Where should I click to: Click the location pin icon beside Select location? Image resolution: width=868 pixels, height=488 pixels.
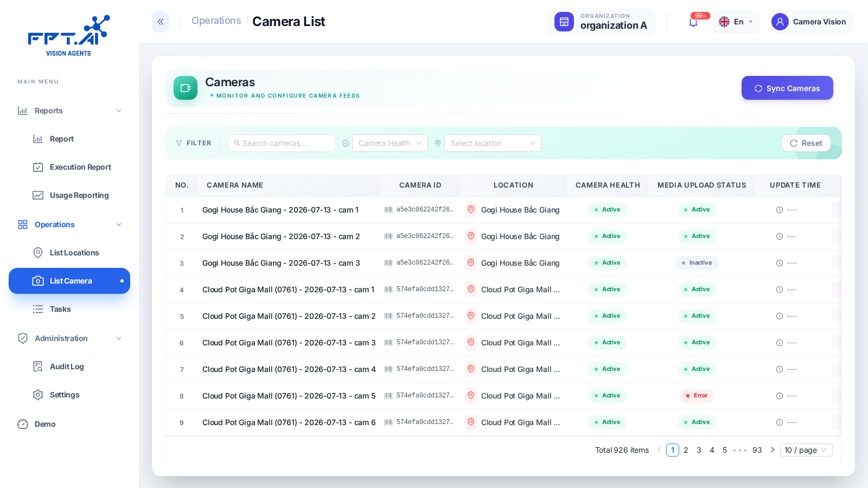(438, 143)
